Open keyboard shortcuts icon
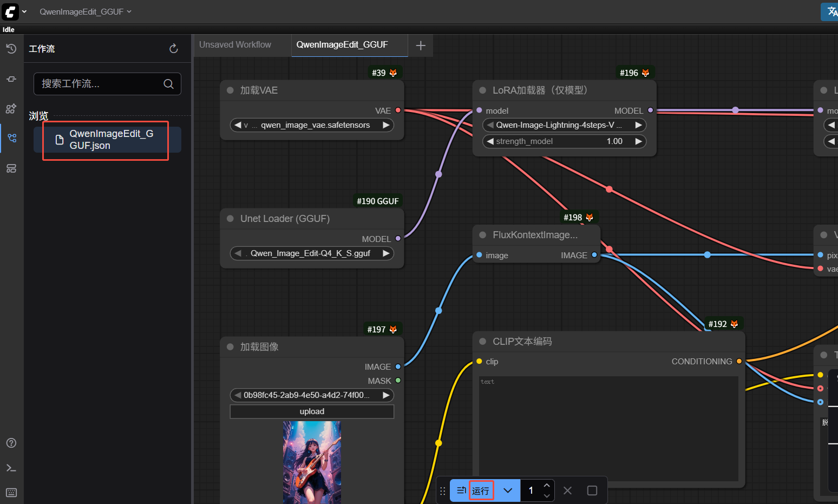The image size is (838, 504). [x=11, y=493]
